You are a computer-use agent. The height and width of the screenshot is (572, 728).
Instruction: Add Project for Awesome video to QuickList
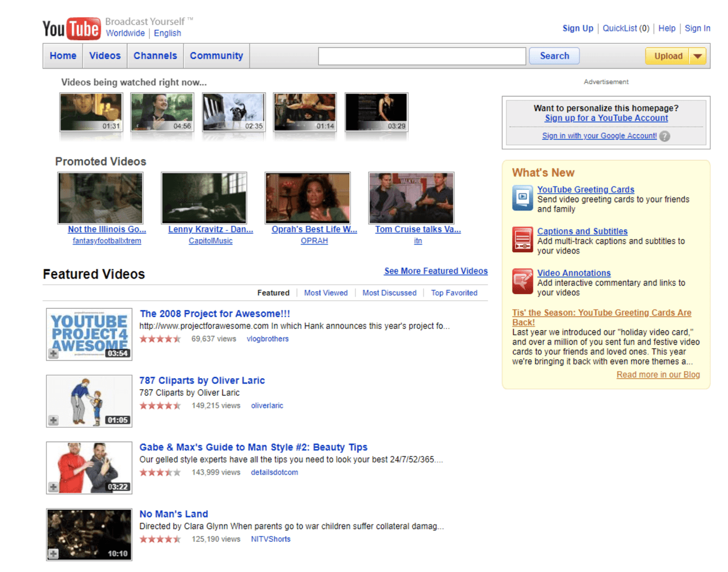coord(53,353)
